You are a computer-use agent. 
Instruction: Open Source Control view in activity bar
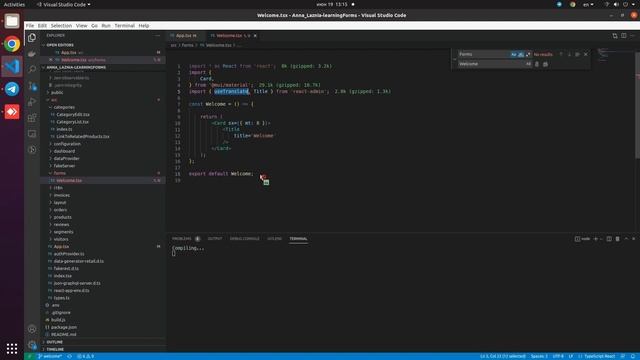click(x=32, y=86)
